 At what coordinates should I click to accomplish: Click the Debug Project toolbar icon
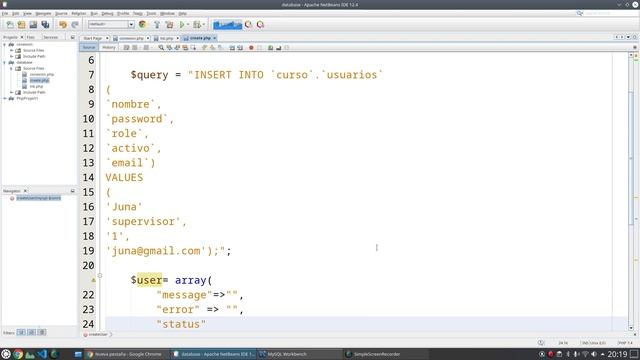coord(197,24)
